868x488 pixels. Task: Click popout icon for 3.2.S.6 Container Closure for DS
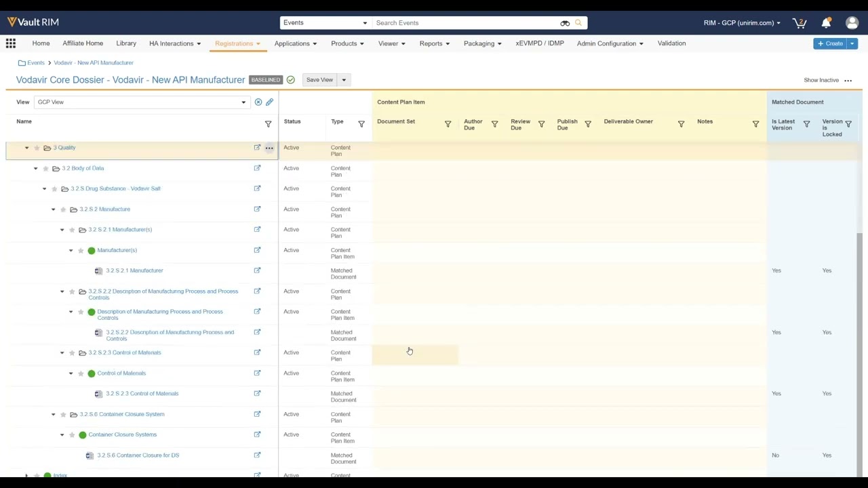click(257, 455)
